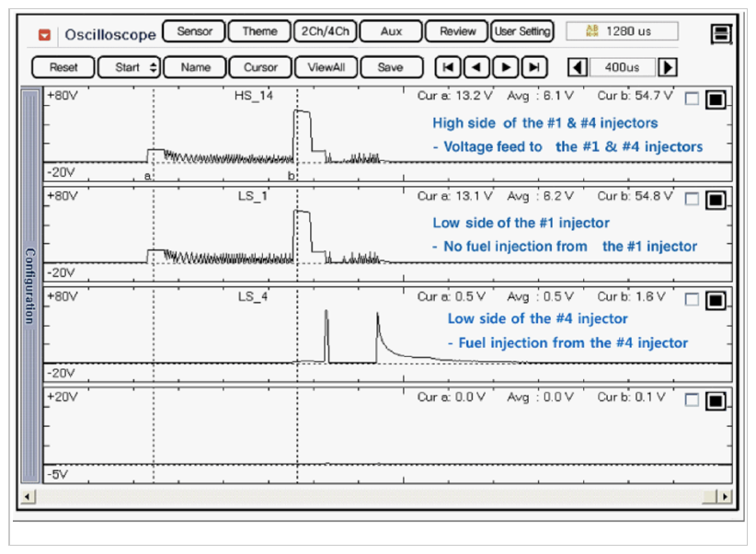This screenshot has width=756, height=554.
Task: Click the red Oscilloscope menu arrow icon
Action: (x=44, y=35)
